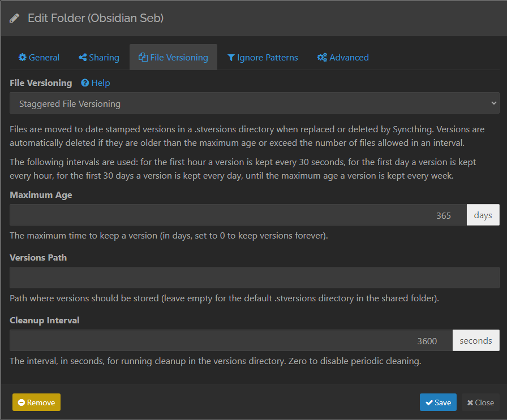Click the gear icon on the General tab

point(22,57)
